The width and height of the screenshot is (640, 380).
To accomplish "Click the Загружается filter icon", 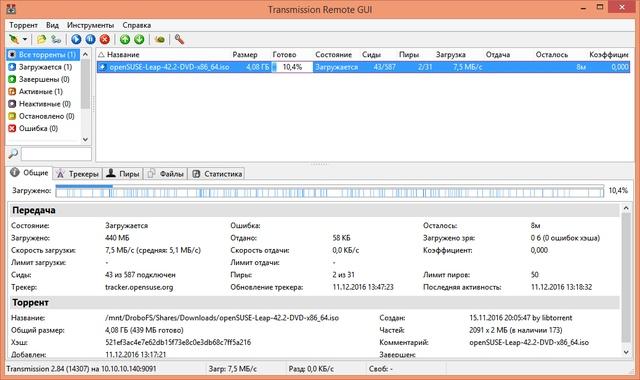I will [x=12, y=67].
